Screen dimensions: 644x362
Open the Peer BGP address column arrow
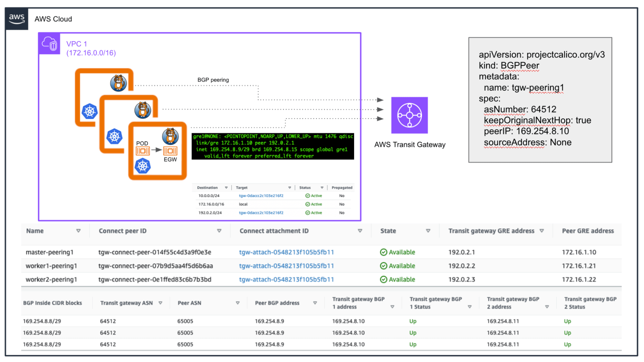coord(315,303)
